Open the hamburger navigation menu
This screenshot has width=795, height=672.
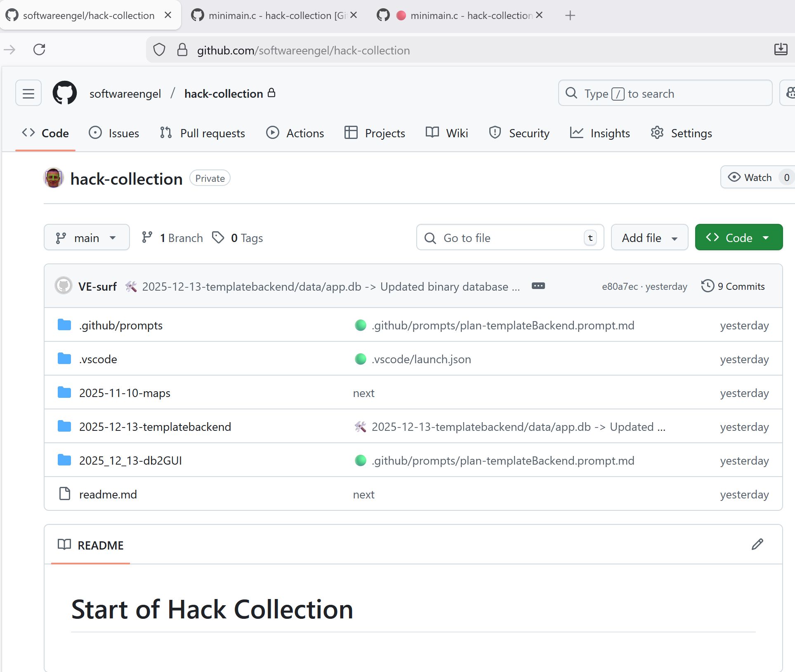click(x=28, y=93)
